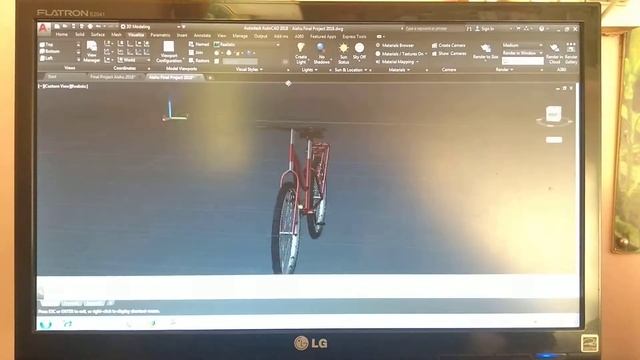Switch to the Manage ribbon tab
The height and width of the screenshot is (360, 640).
tap(240, 36)
